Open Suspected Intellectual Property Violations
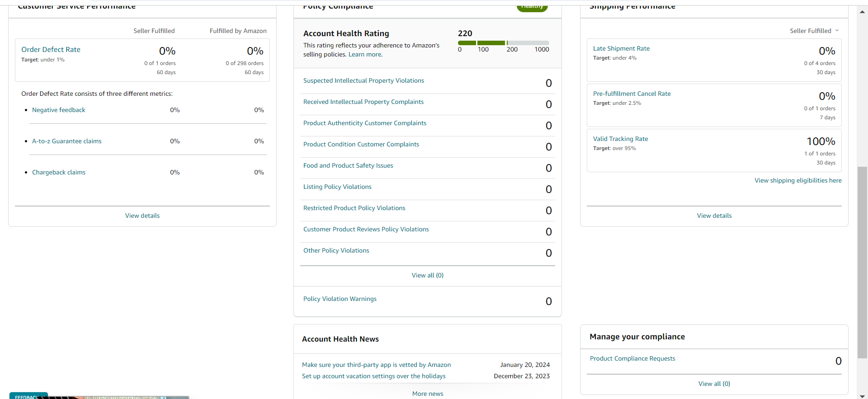 (x=363, y=80)
